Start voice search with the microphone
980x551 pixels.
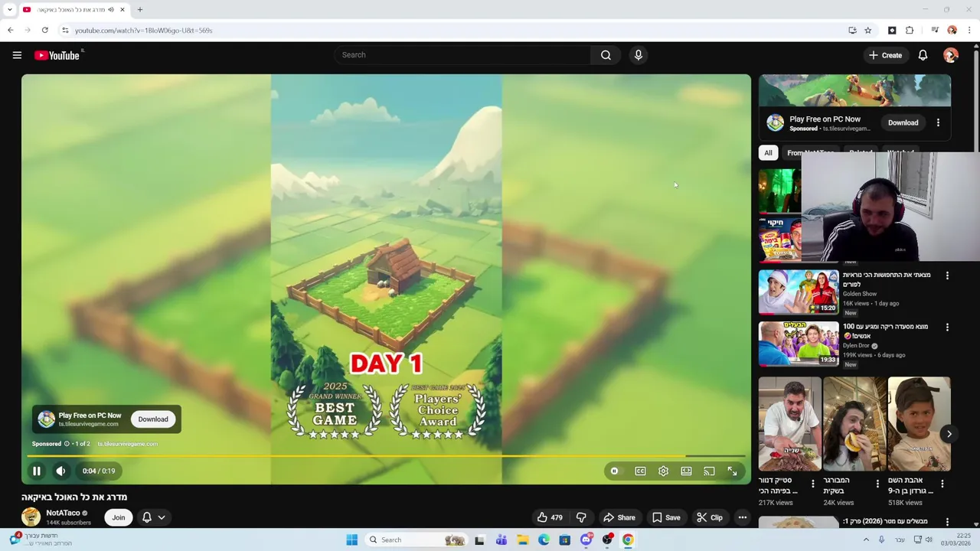coord(639,55)
